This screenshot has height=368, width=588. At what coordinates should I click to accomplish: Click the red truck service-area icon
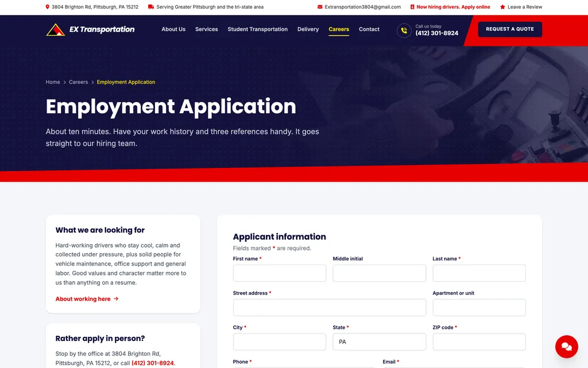click(x=151, y=7)
